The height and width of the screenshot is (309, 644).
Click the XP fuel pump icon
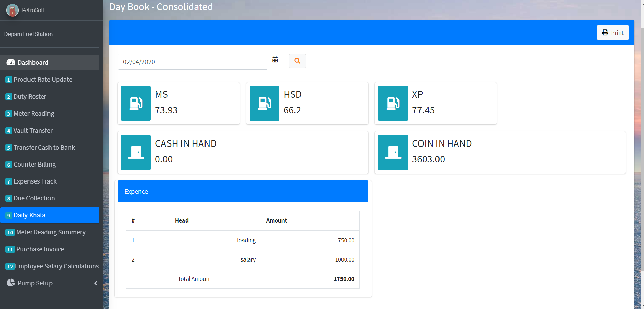393,103
